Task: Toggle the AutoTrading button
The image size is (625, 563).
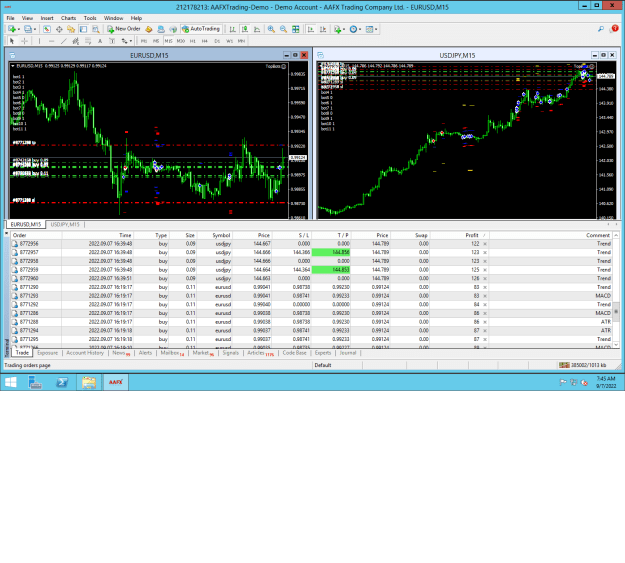Action: click(201, 29)
